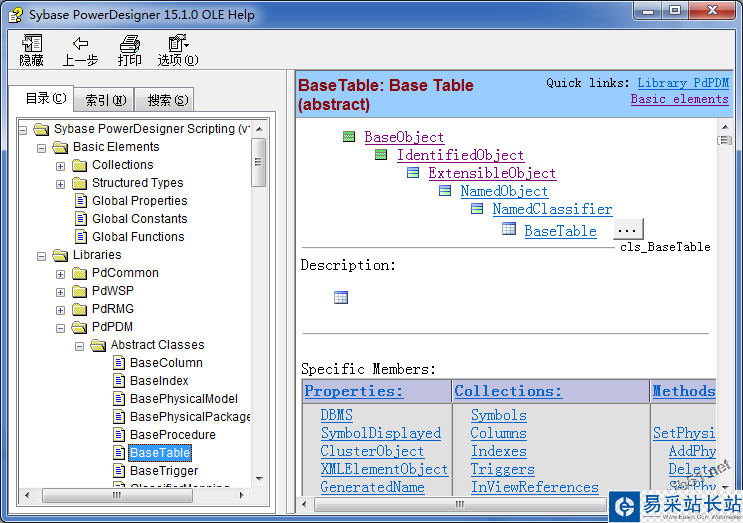Expand the Collections tree node

[x=60, y=166]
